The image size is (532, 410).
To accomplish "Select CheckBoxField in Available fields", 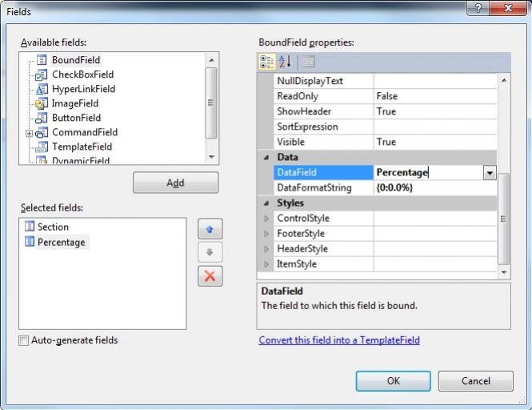I will [x=82, y=74].
